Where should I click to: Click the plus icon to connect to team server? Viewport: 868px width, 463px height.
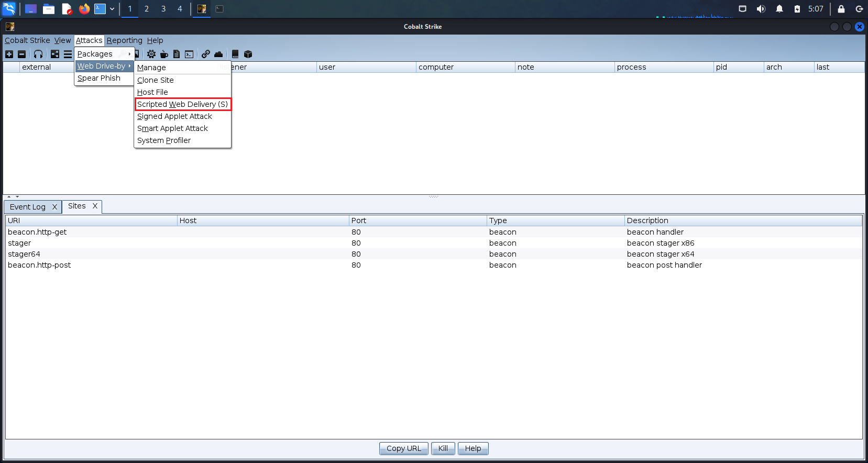9,54
